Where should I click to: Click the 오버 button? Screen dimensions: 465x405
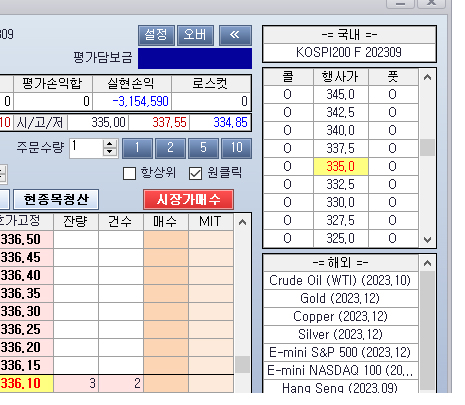[195, 35]
